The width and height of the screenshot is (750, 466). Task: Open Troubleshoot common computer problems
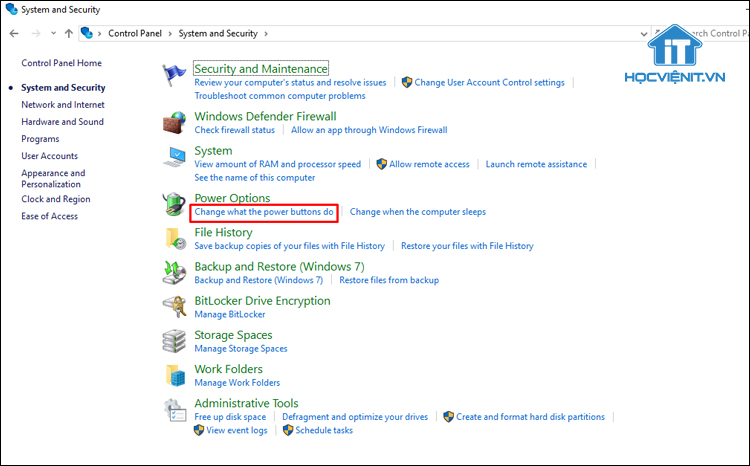tap(280, 96)
